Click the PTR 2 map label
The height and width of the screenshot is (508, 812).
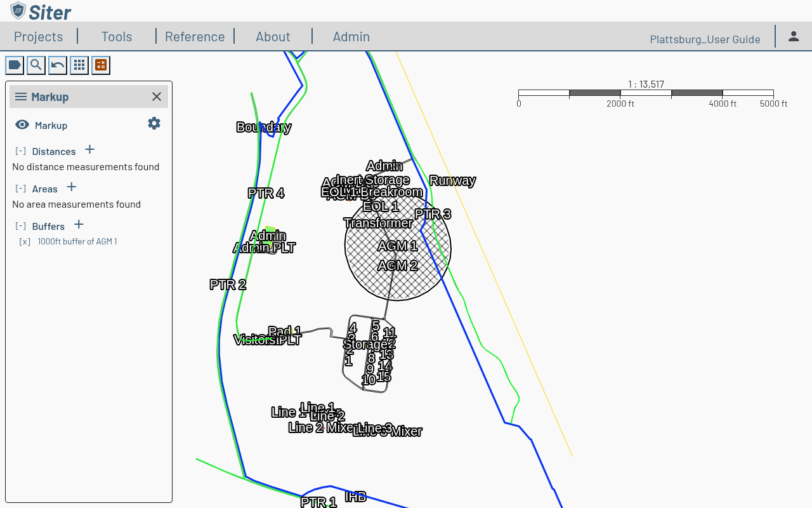tap(228, 284)
